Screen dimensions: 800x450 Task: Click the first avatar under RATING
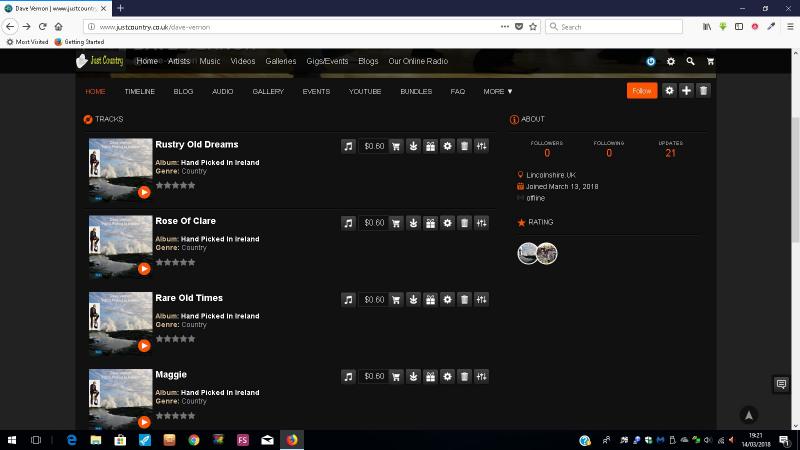pos(528,254)
